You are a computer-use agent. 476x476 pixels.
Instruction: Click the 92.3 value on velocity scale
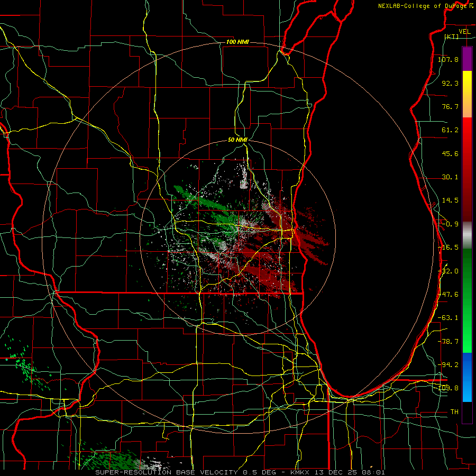click(450, 83)
